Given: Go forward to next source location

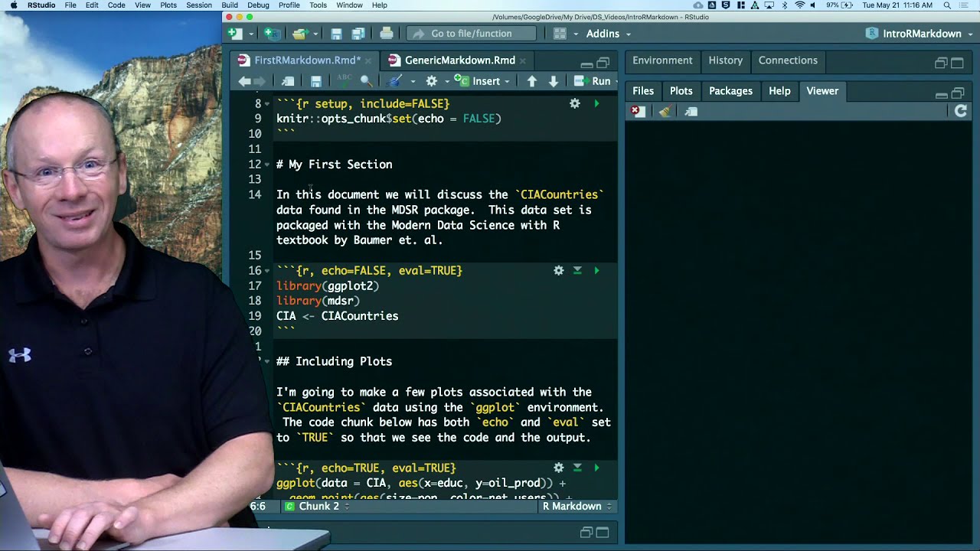Looking at the screenshot, I should (260, 81).
